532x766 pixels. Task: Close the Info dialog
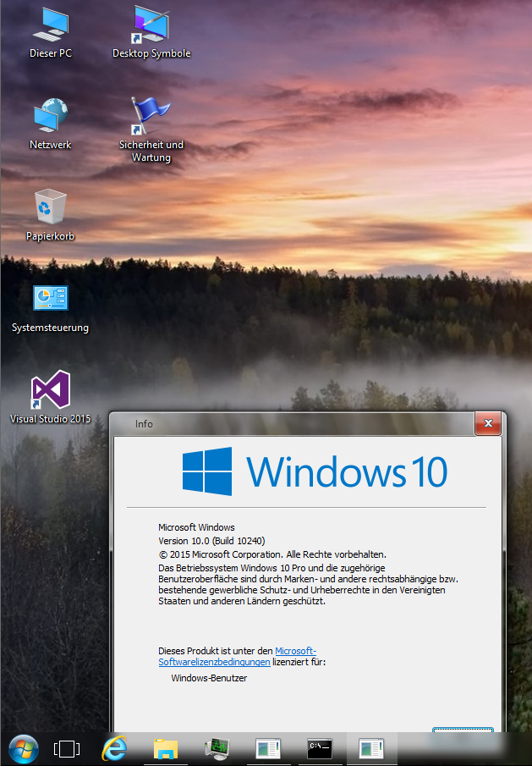(487, 423)
